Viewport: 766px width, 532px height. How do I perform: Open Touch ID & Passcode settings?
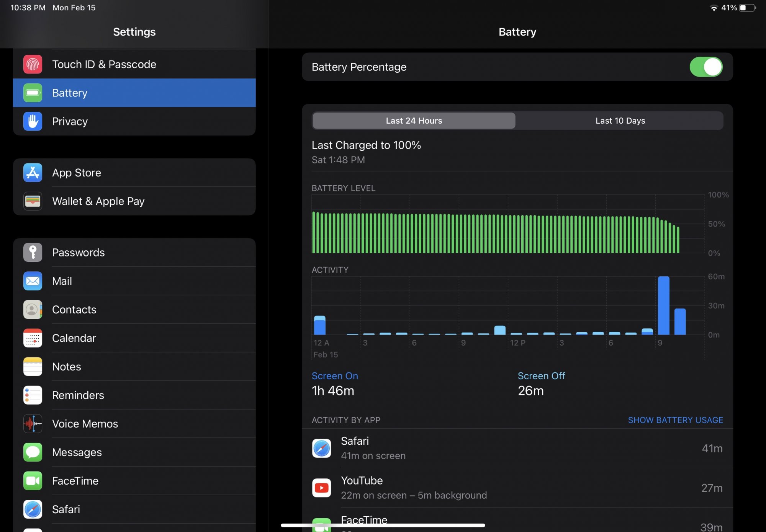pos(134,64)
